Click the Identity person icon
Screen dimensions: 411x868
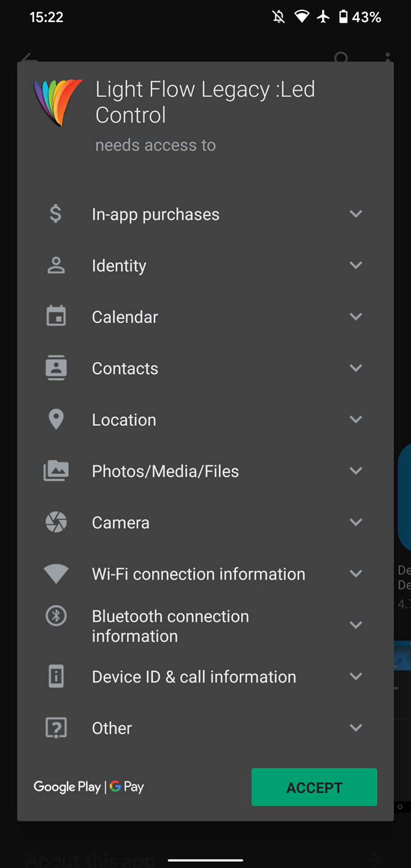click(x=56, y=266)
